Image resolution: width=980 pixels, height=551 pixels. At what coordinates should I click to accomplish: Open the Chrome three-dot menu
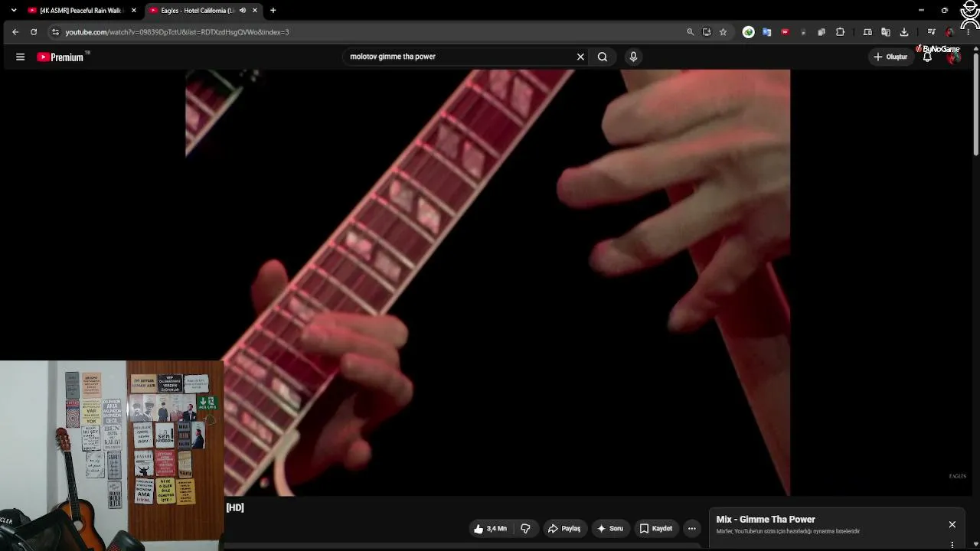[x=968, y=32]
